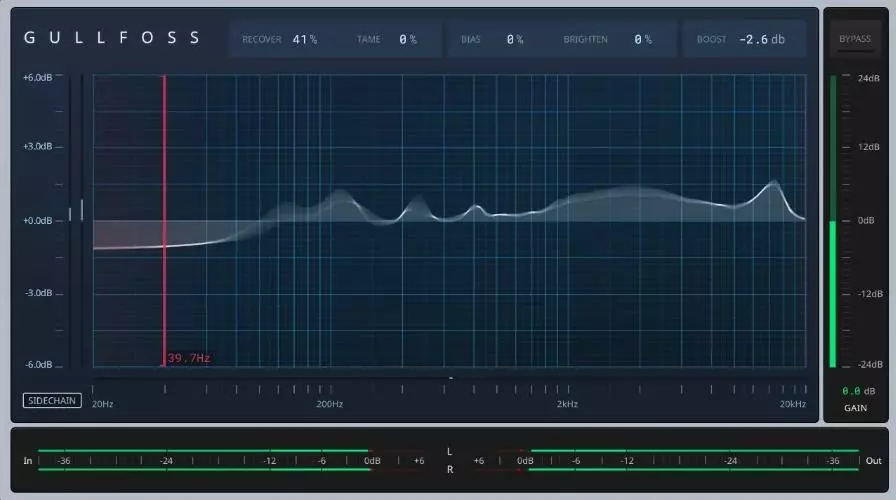Click the 39.7Hz frequency label

[x=189, y=357]
